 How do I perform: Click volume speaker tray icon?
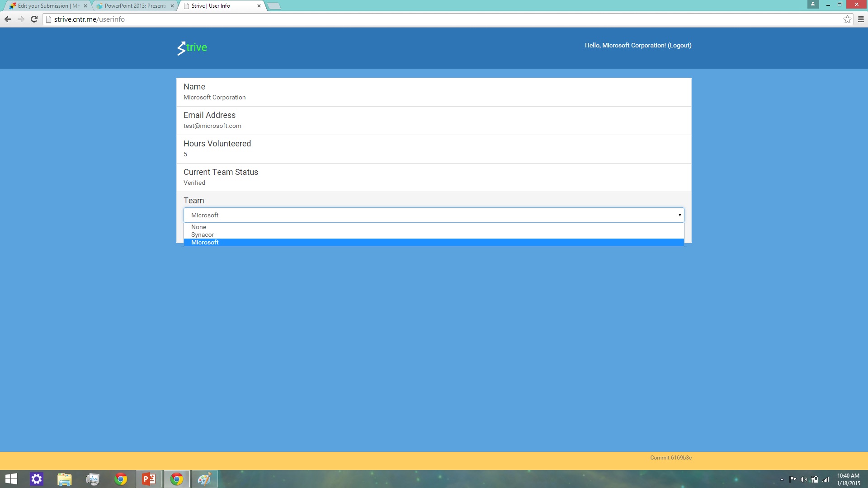click(803, 479)
